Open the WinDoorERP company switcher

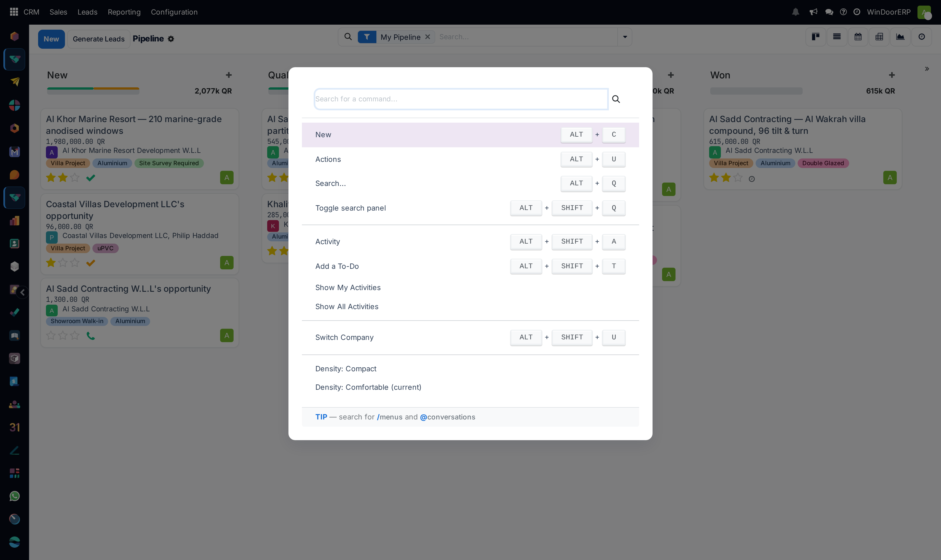tap(889, 12)
